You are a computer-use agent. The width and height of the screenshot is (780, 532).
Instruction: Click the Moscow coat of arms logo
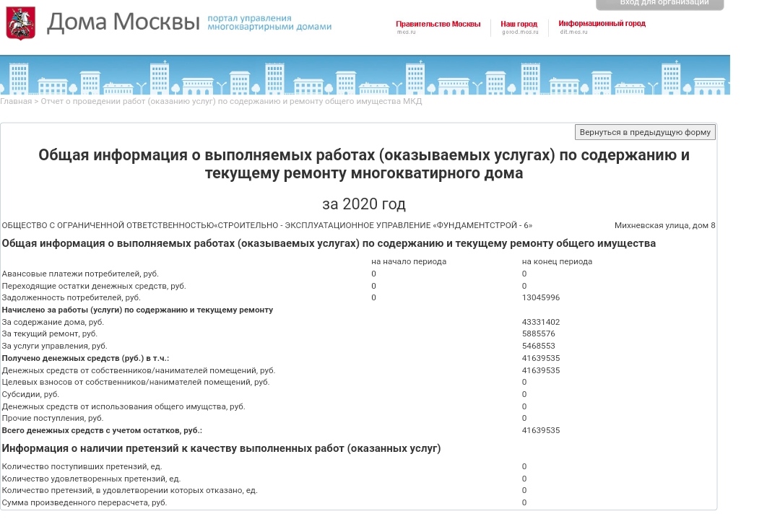tap(20, 23)
